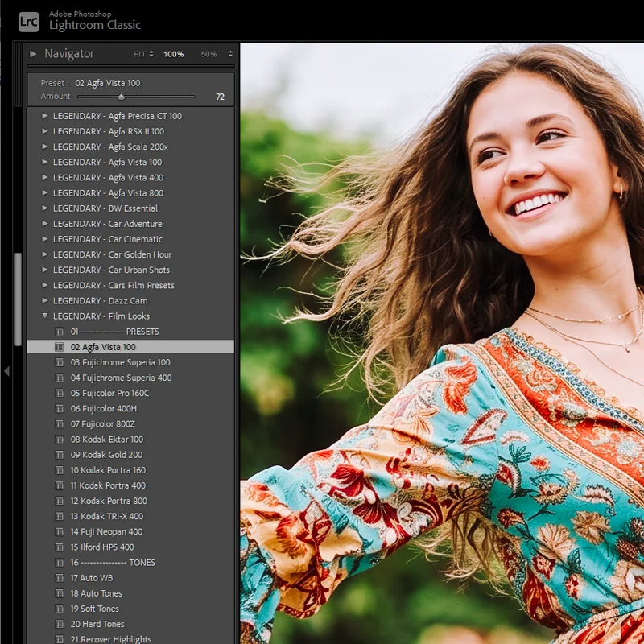Click preset icon beside 21 Recover Highlights
Screen dimensions: 644x644
click(x=60, y=639)
